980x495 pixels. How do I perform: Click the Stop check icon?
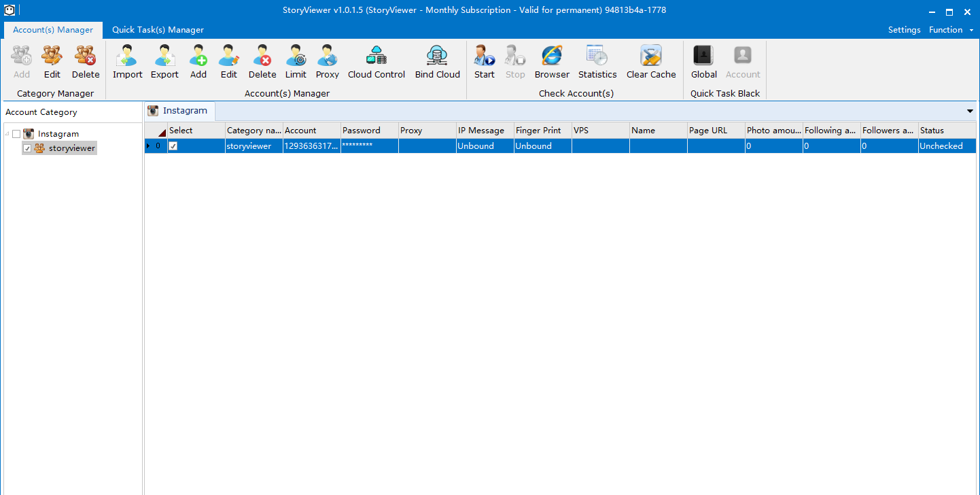(x=515, y=62)
